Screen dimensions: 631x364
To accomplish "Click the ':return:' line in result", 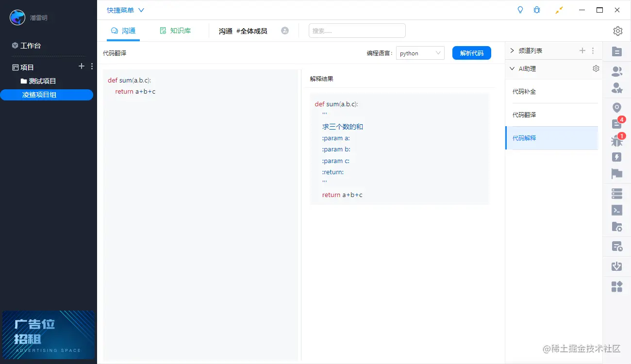I will point(333,172).
